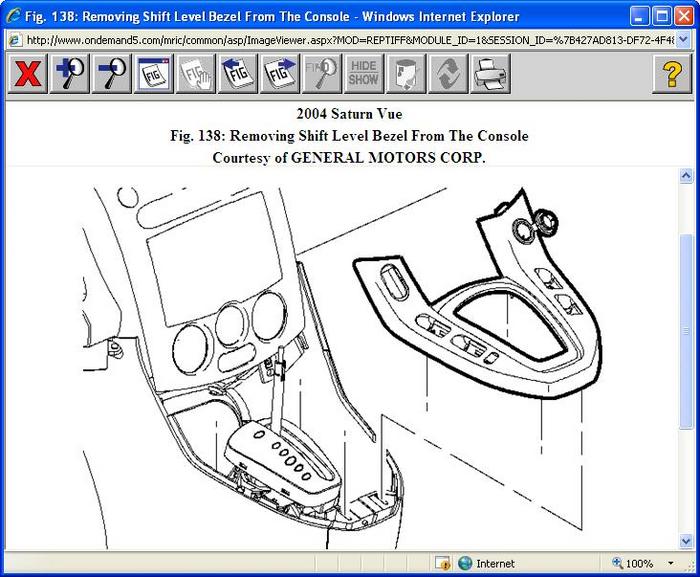
Task: Click the red X close viewer icon
Action: point(27,74)
